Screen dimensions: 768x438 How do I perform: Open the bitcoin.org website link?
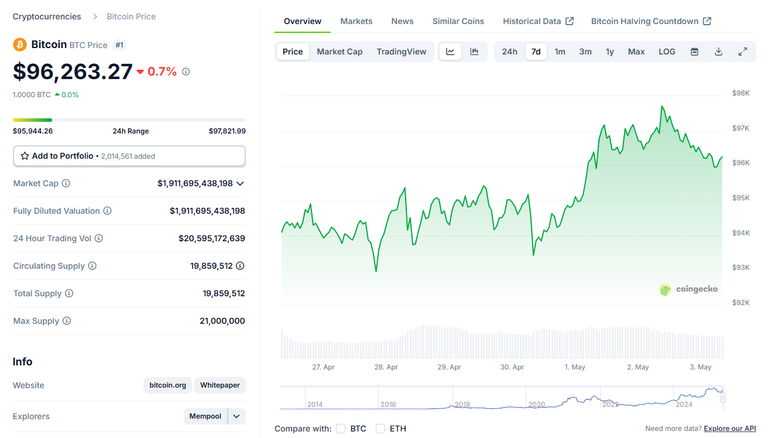[x=168, y=385]
